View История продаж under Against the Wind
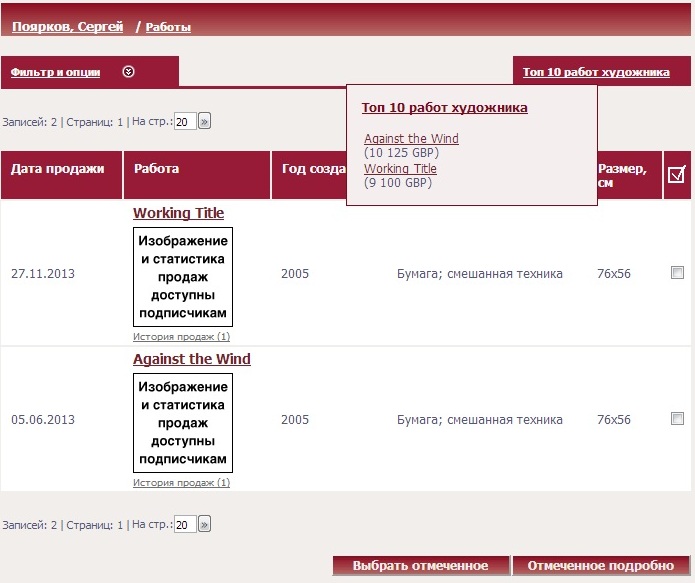The height and width of the screenshot is (583, 695). [181, 483]
